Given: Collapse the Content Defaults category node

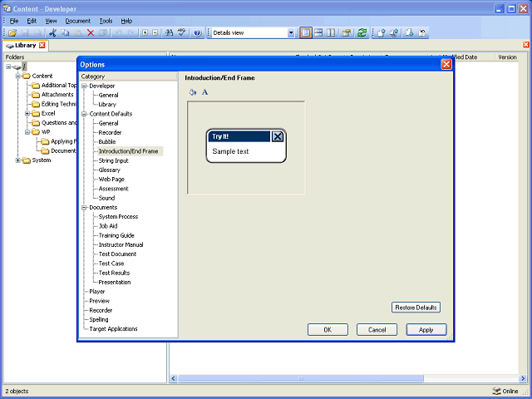Looking at the screenshot, I should [x=84, y=114].
